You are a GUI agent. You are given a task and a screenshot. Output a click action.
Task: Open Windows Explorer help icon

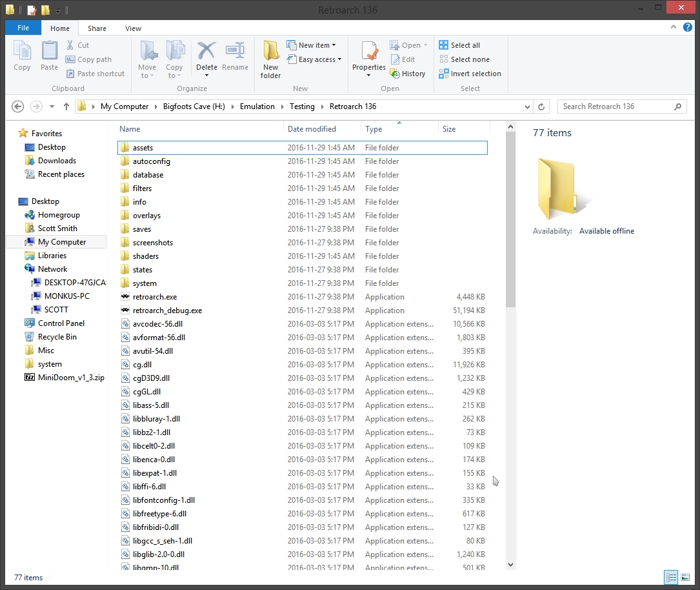[688, 27]
